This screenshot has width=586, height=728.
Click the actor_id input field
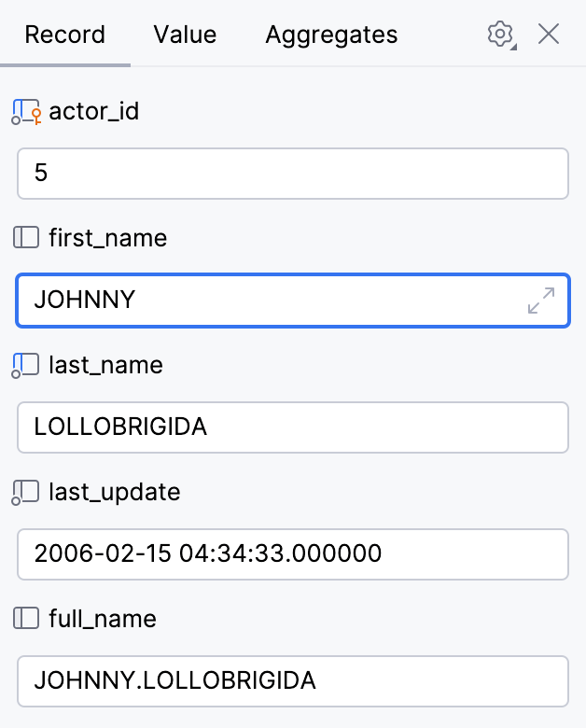click(292, 174)
